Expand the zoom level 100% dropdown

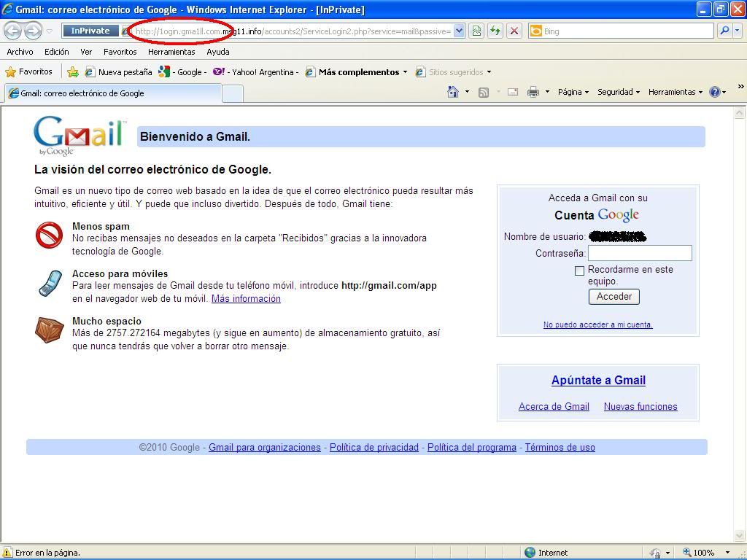pos(727,553)
